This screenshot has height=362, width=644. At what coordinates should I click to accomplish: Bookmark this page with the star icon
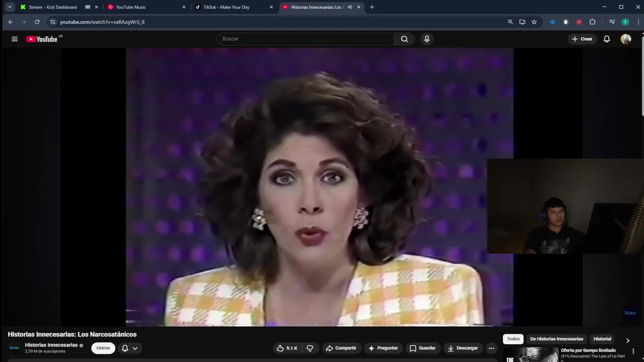coord(534,22)
